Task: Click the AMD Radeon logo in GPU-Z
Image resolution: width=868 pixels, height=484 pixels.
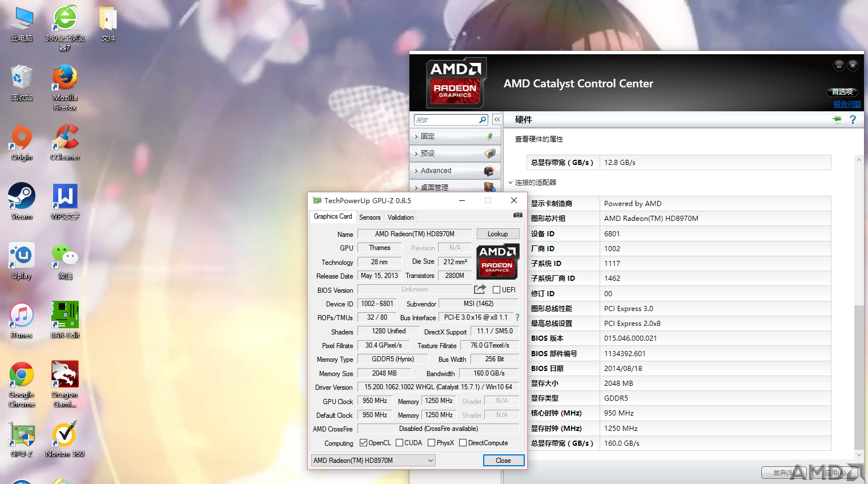Action: pyautogui.click(x=497, y=261)
